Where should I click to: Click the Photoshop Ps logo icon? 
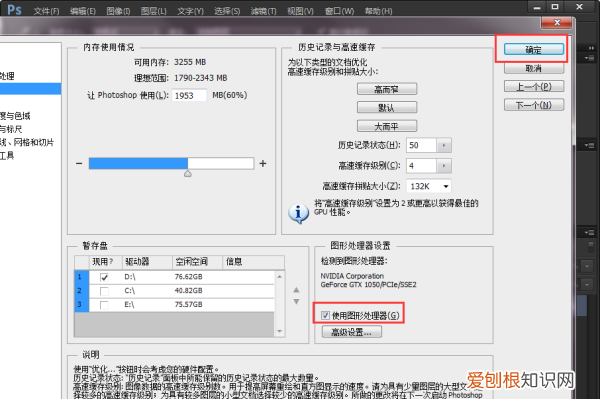point(14,10)
